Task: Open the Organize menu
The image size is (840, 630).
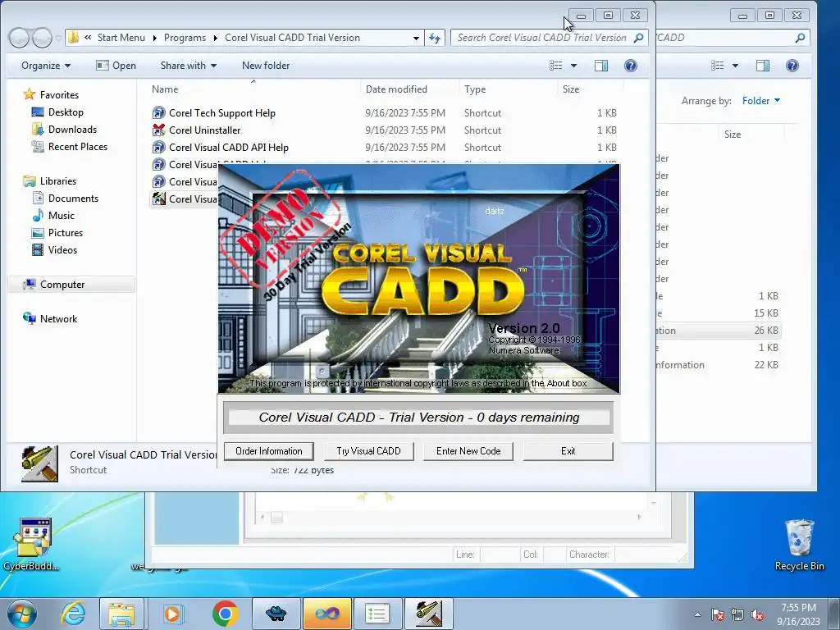Action: [46, 66]
